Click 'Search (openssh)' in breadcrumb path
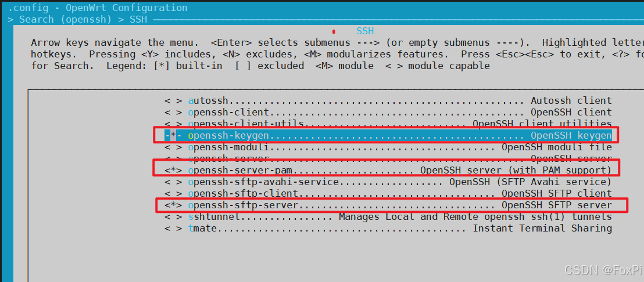This screenshot has height=282, width=644. 66,19
